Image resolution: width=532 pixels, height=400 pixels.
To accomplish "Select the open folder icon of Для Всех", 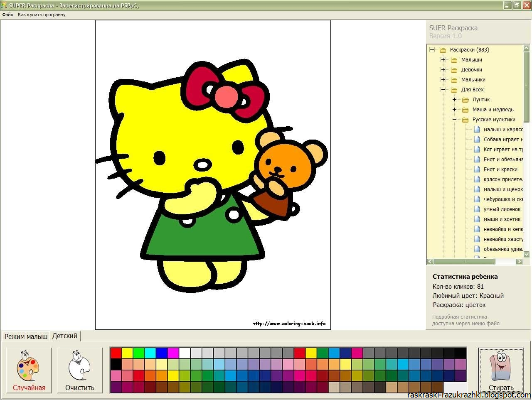I will [454, 90].
